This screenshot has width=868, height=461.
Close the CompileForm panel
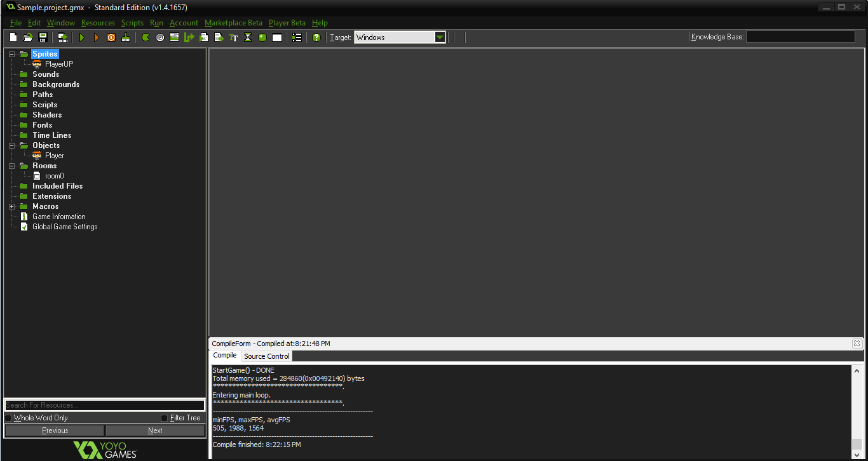coord(857,344)
